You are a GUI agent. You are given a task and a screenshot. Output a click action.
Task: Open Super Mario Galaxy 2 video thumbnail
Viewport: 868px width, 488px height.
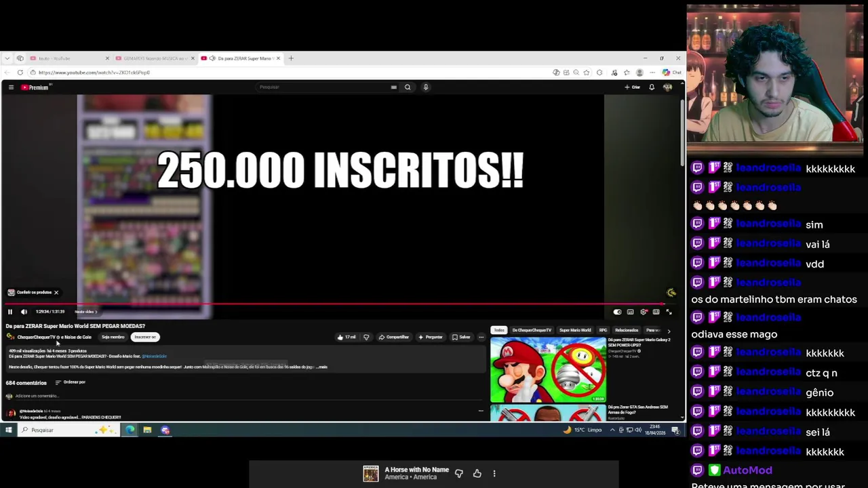click(x=548, y=369)
